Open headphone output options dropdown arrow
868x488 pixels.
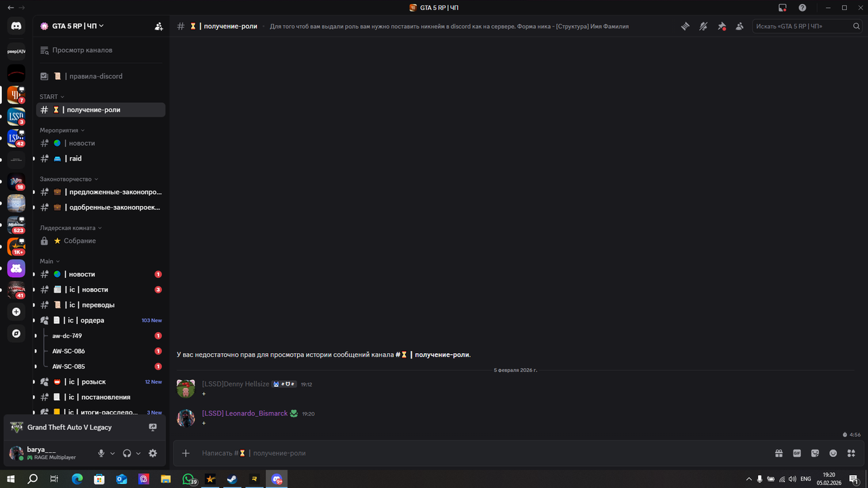[x=138, y=453]
